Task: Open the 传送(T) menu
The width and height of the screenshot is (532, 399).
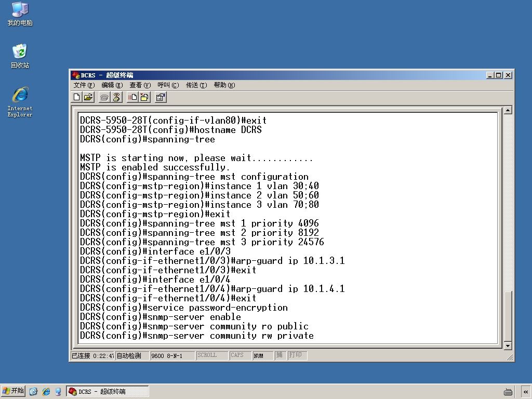Action: click(x=196, y=85)
